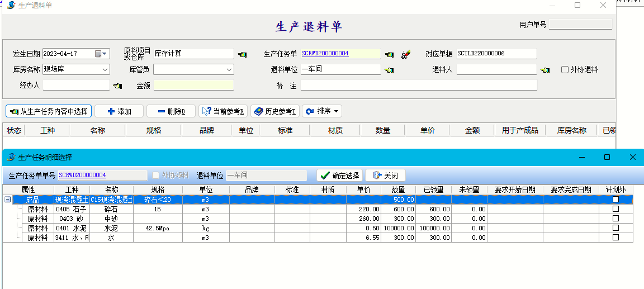Click the clear brush icon next to 生产任务单
Screen dimensions: 644x289
406,54
